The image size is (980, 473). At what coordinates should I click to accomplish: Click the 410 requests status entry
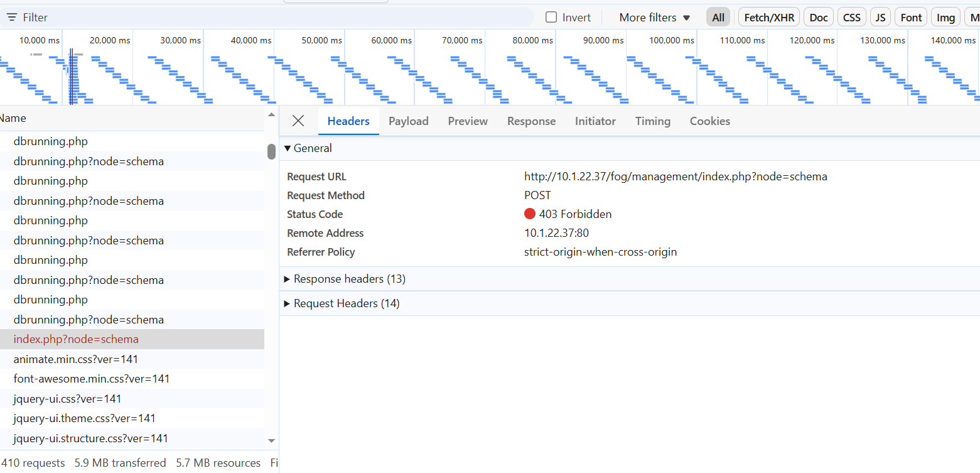click(33, 463)
